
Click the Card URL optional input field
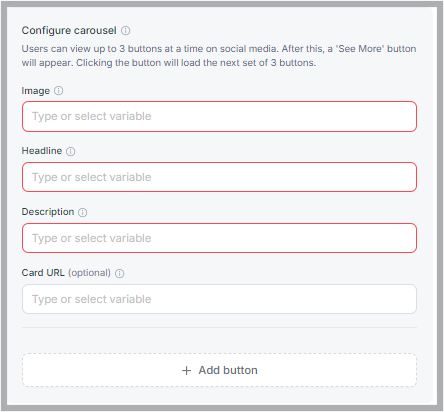pyautogui.click(x=219, y=299)
